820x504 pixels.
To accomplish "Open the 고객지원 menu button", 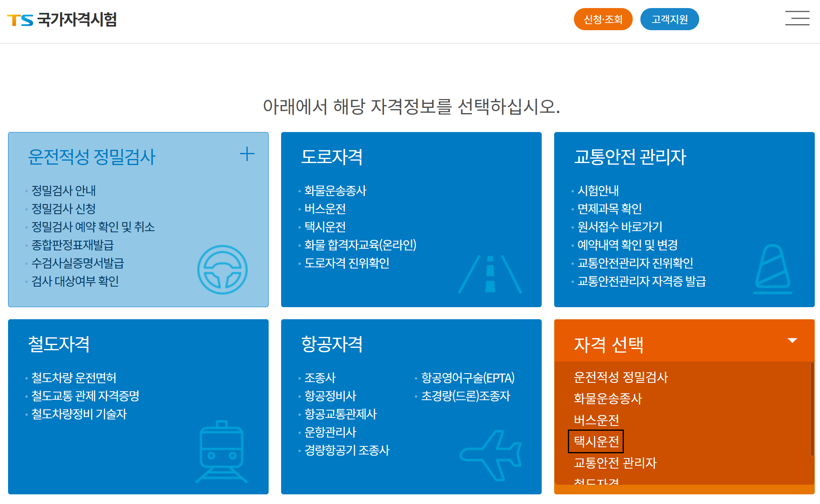I will tap(669, 19).
